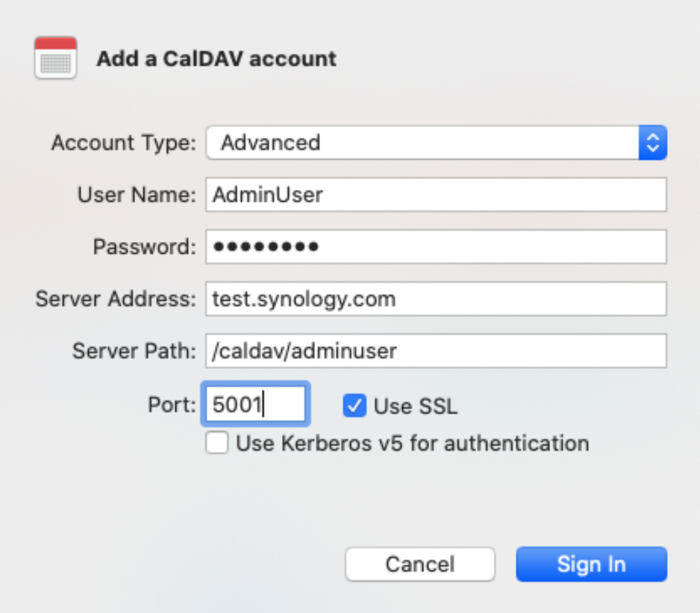Uncheck the Use SSL checkbox
700x613 pixels.
coord(354,405)
